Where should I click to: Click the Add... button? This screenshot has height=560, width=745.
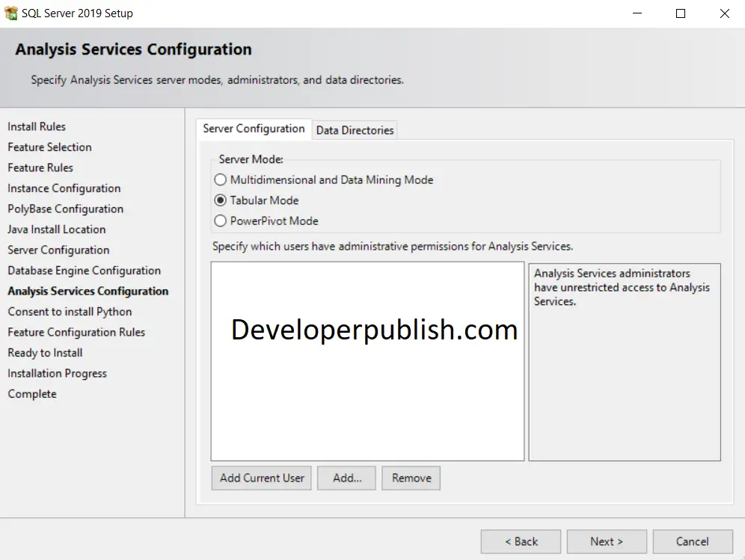pos(347,478)
